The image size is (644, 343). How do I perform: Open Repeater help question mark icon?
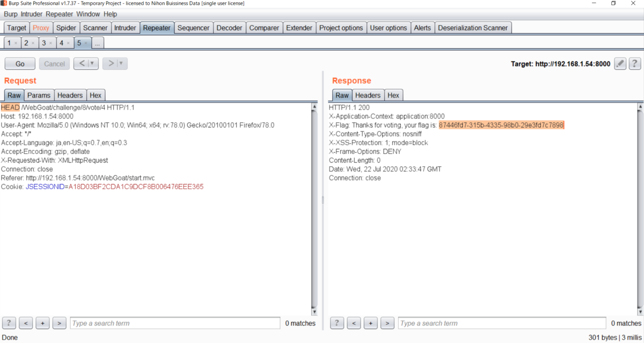point(635,64)
